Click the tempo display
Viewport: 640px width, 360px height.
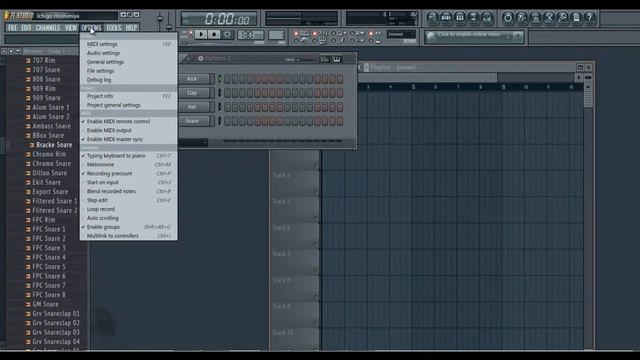pyautogui.click(x=251, y=35)
